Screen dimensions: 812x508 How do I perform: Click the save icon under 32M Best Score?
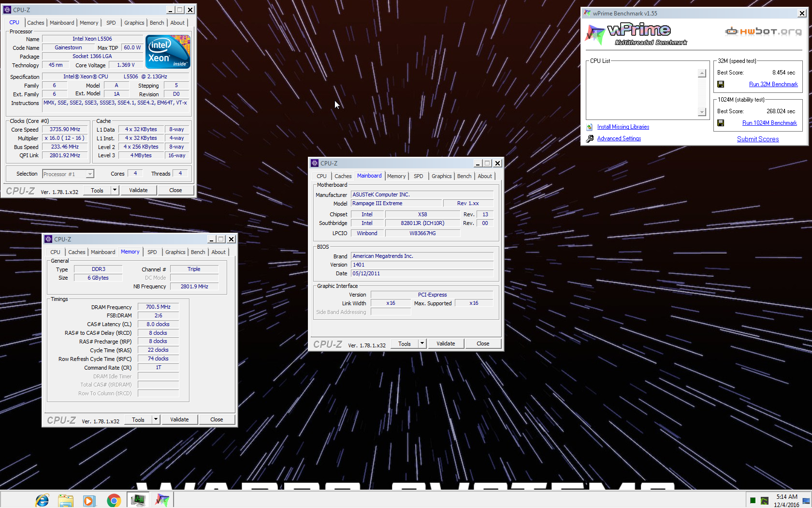click(x=721, y=84)
